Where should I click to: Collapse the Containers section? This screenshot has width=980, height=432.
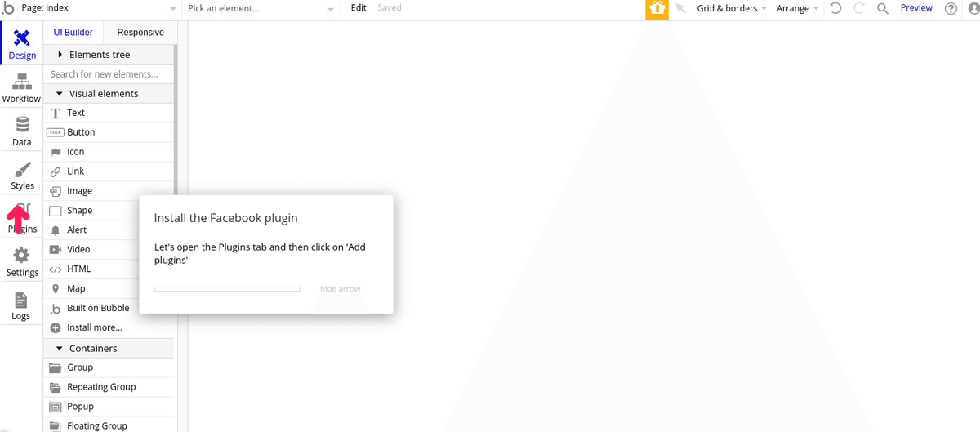[109, 349]
